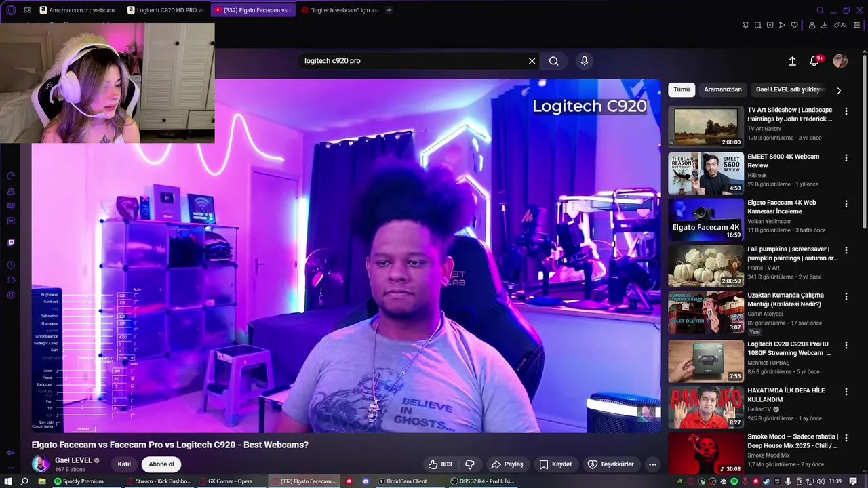Click the Teşekkürler thanks button
Screen dimensions: 868x488
coord(610,464)
